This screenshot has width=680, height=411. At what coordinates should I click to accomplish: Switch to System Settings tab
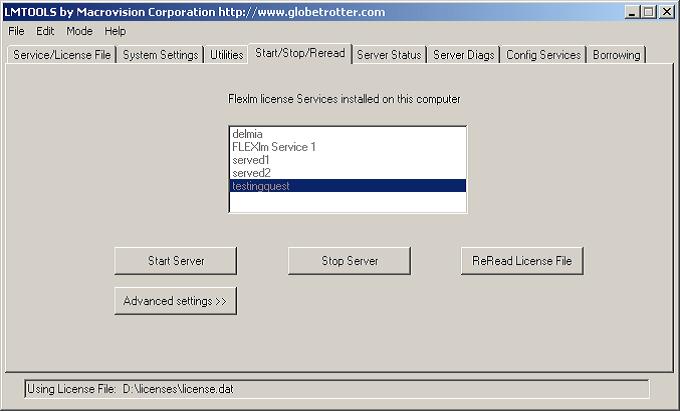(x=160, y=55)
